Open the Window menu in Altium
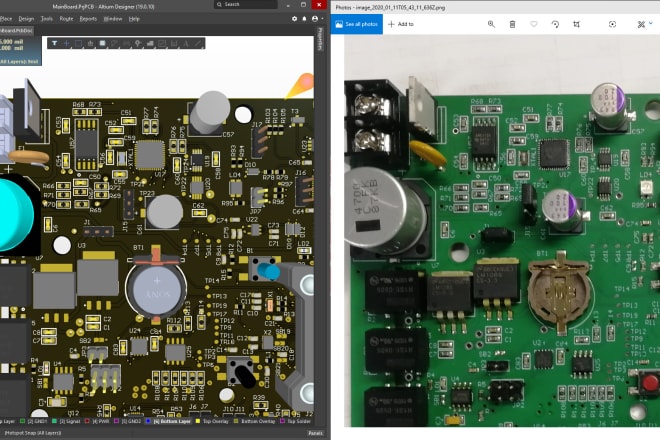Image resolution: width=660 pixels, height=440 pixels. (113, 19)
